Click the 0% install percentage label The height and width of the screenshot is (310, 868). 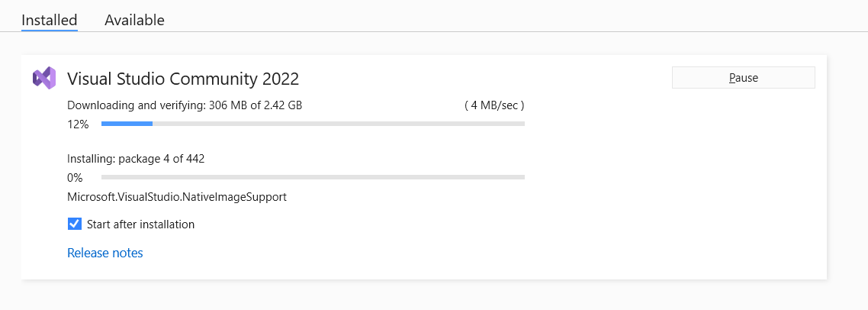[x=75, y=178]
